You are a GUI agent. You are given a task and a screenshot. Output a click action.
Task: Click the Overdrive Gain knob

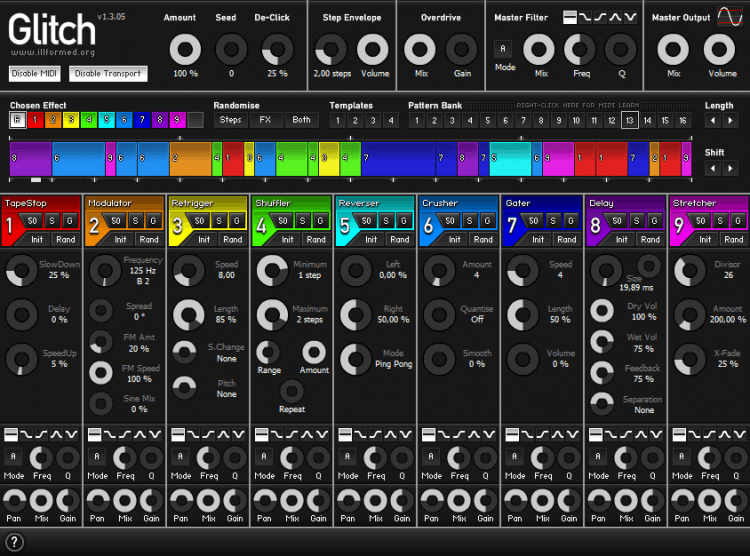click(x=461, y=49)
